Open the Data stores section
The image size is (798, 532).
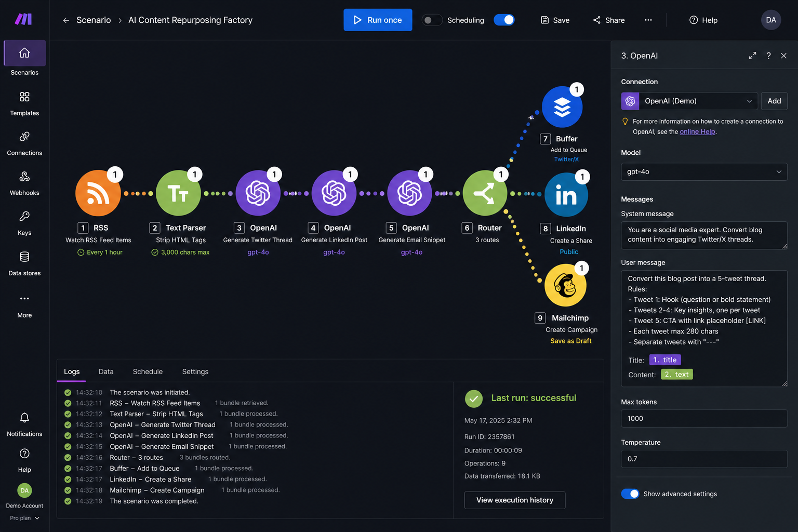click(x=24, y=263)
